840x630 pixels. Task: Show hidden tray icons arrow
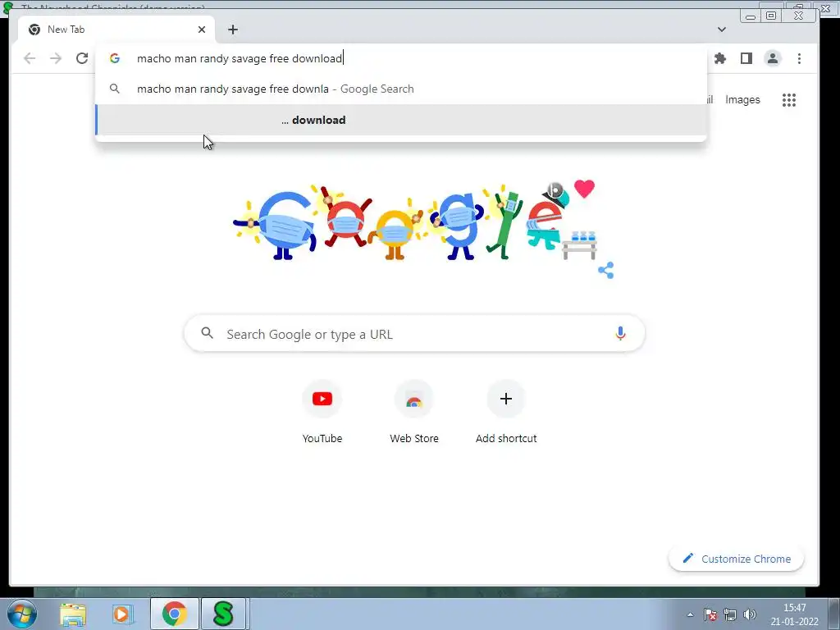point(690,614)
